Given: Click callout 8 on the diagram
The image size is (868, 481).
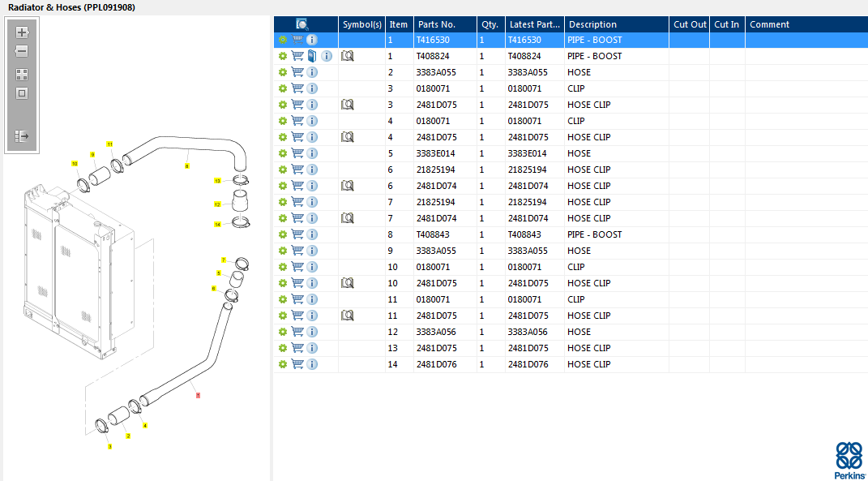Looking at the screenshot, I should click(187, 166).
